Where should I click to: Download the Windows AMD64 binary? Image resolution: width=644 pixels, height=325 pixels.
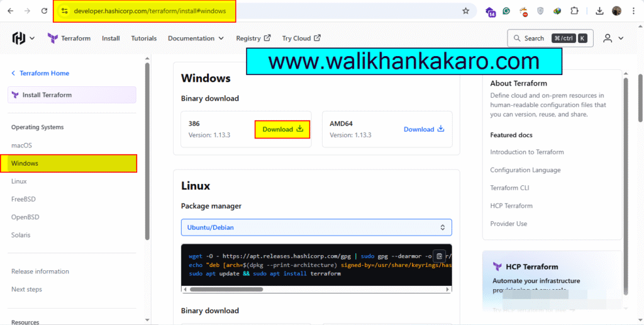click(x=423, y=129)
